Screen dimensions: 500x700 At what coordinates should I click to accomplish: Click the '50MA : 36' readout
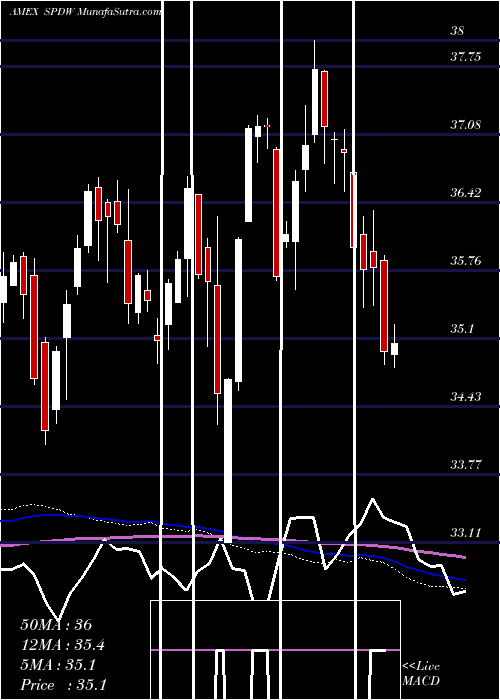click(56, 625)
